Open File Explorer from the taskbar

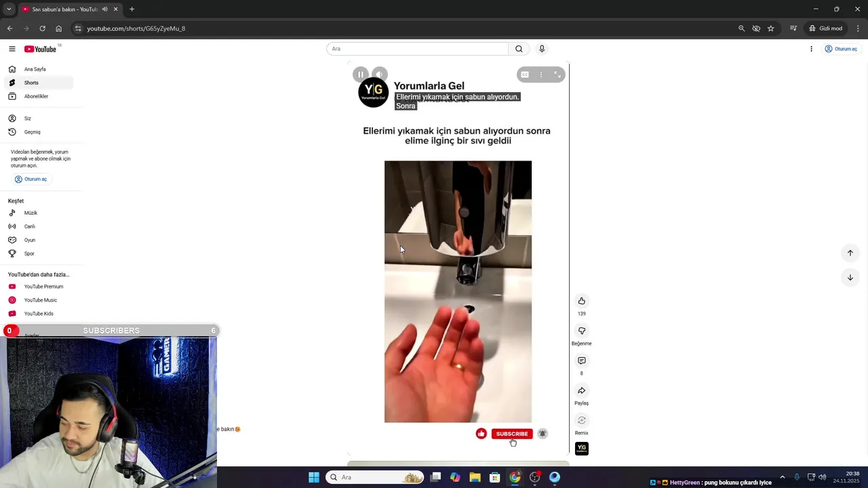[475, 477]
